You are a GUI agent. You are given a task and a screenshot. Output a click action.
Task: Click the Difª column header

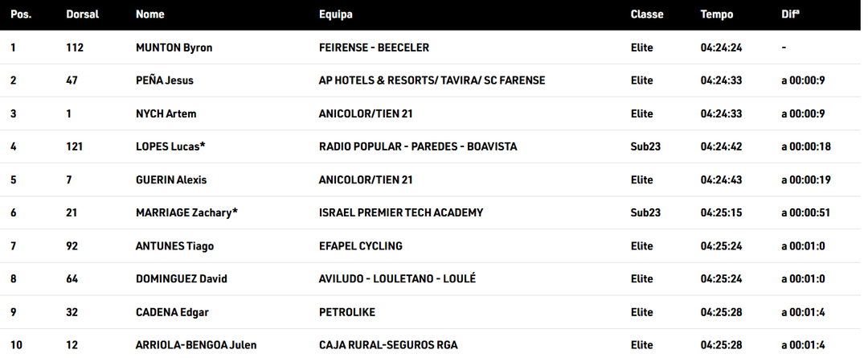click(790, 14)
